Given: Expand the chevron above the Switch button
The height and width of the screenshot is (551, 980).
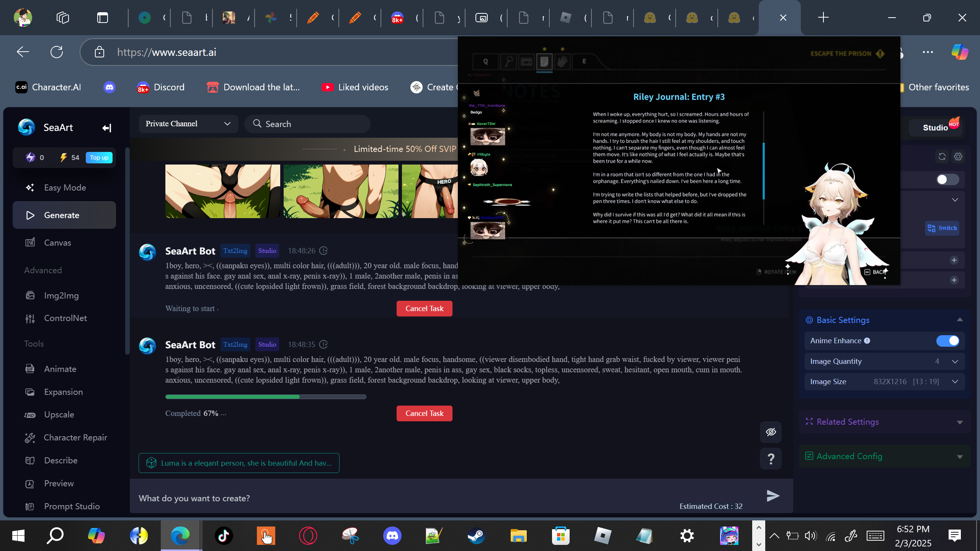Looking at the screenshot, I should 955,200.
